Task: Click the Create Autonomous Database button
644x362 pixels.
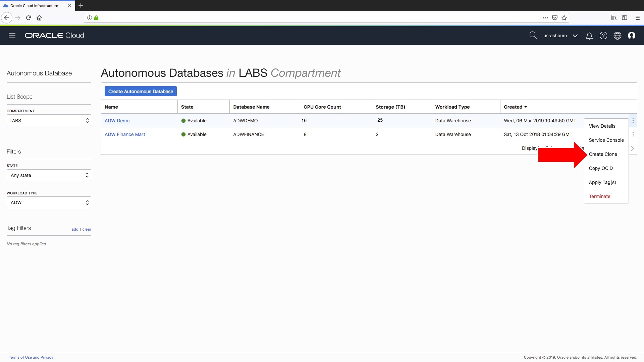Action: (x=141, y=91)
